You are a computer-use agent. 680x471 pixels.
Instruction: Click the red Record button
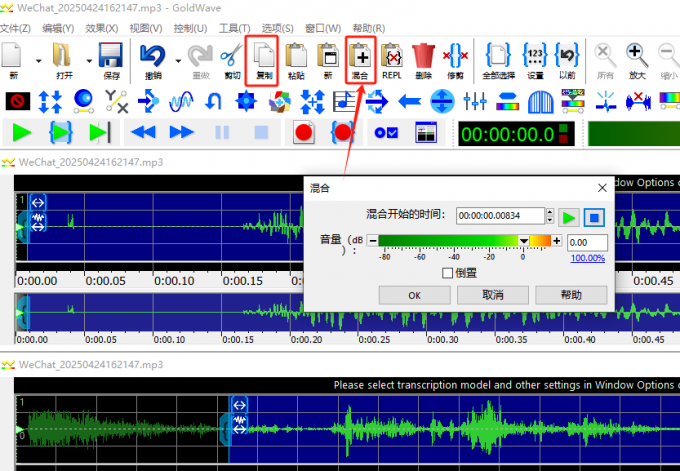(x=303, y=133)
